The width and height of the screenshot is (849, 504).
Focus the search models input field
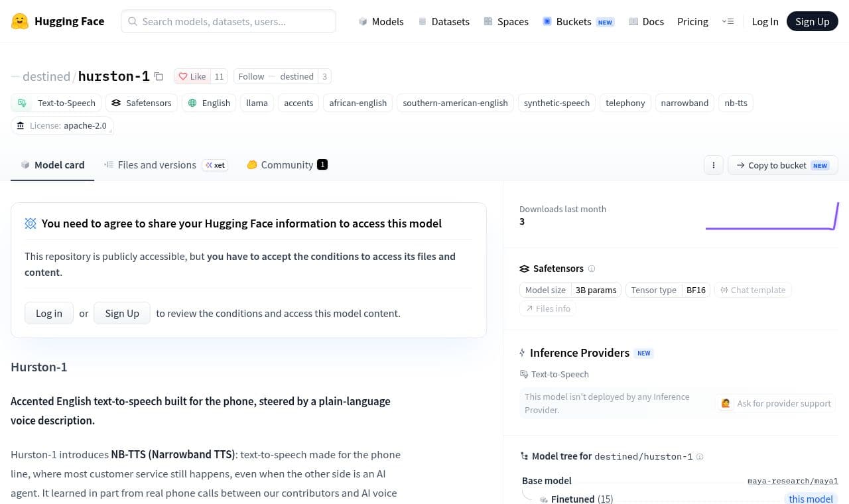coord(228,21)
